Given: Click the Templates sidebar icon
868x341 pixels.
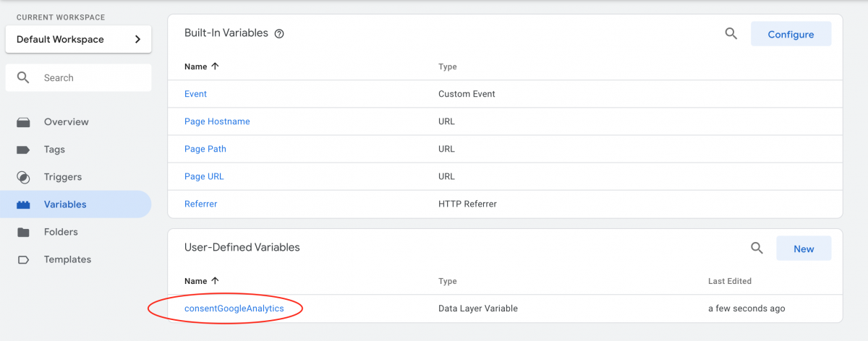Looking at the screenshot, I should click(x=23, y=259).
